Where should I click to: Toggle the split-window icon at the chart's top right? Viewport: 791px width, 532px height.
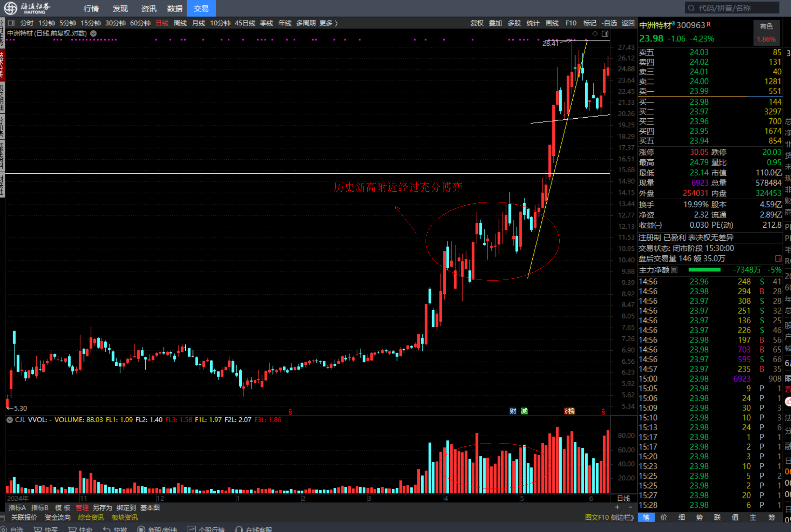coord(605,33)
